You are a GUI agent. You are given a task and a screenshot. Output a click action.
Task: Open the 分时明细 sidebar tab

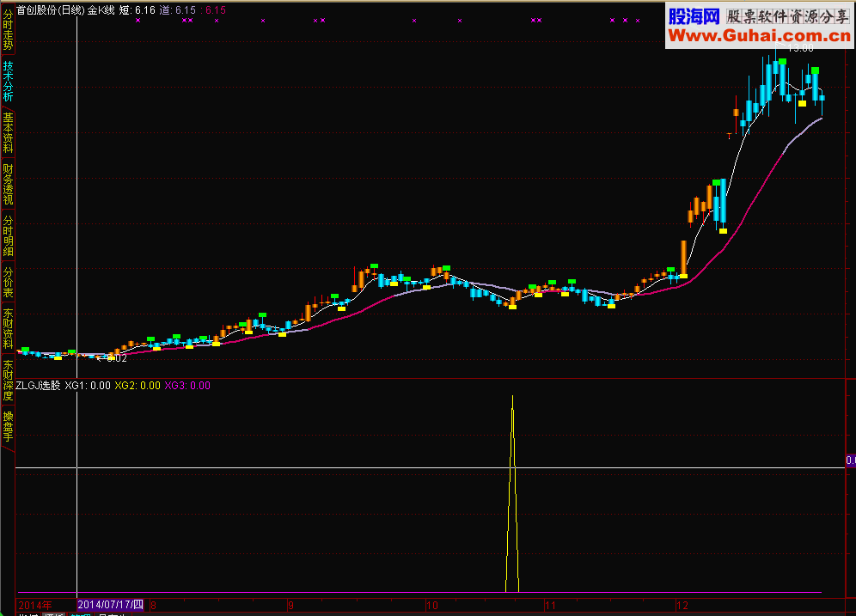click(8, 235)
